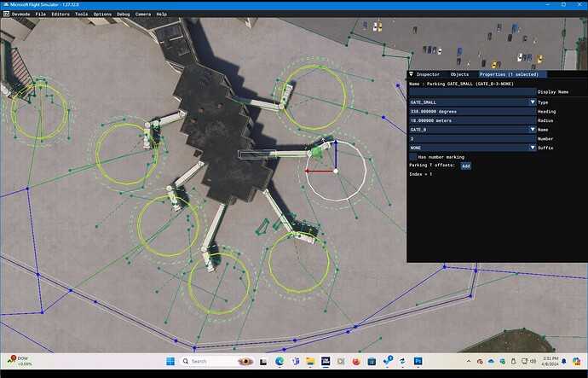Click the 'Parking T offsets:' label
This screenshot has height=378, width=588.
pyautogui.click(x=432, y=166)
